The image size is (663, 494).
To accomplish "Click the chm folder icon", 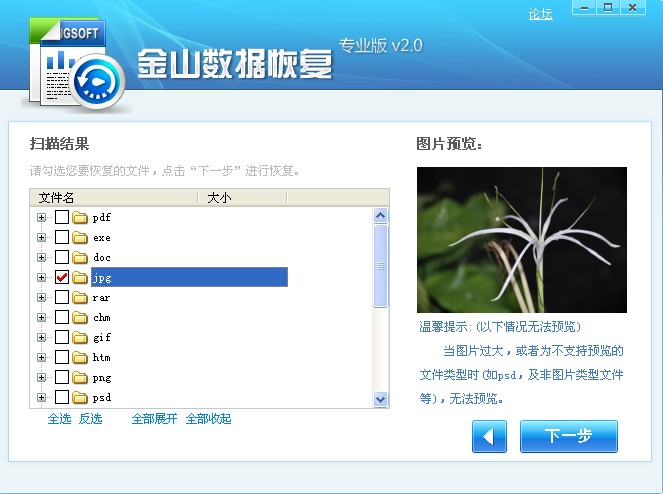I will coord(79,318).
